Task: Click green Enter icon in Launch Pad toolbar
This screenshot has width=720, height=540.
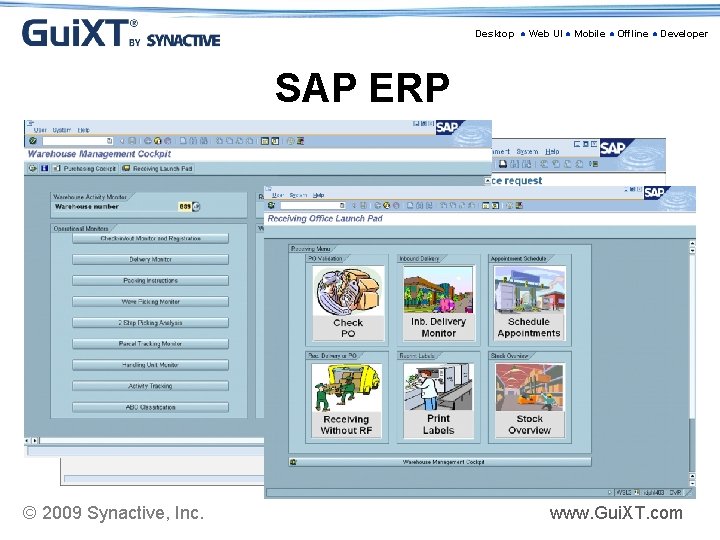Action: [x=271, y=205]
